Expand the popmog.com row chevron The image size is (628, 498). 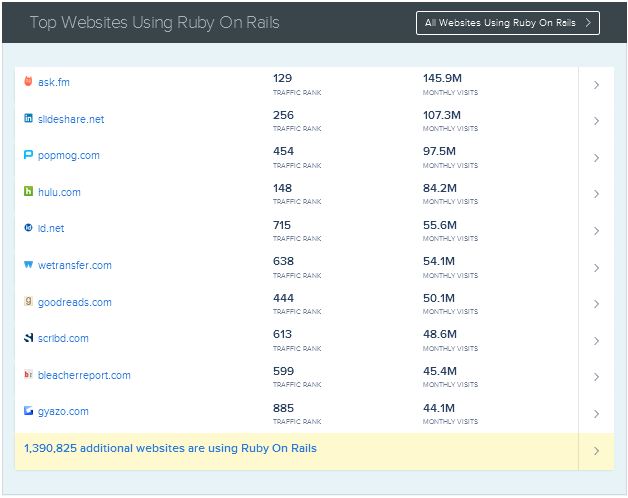click(596, 158)
